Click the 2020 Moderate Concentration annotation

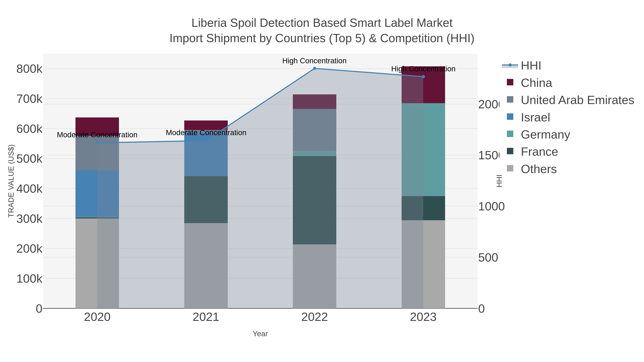click(x=97, y=135)
